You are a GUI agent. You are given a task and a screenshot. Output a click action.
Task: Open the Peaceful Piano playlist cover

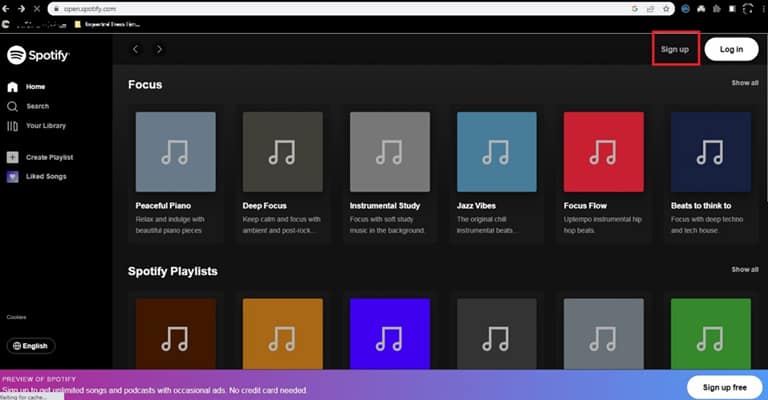[175, 152]
